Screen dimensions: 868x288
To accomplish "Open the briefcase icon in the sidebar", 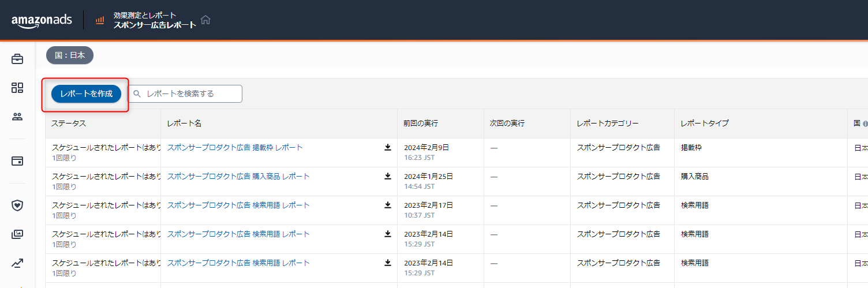I will pyautogui.click(x=17, y=59).
